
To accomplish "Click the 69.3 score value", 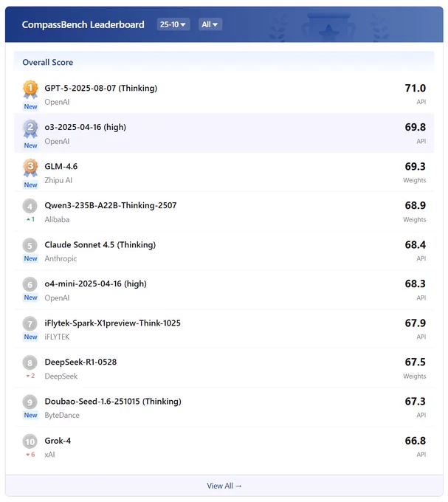I will tap(415, 167).
